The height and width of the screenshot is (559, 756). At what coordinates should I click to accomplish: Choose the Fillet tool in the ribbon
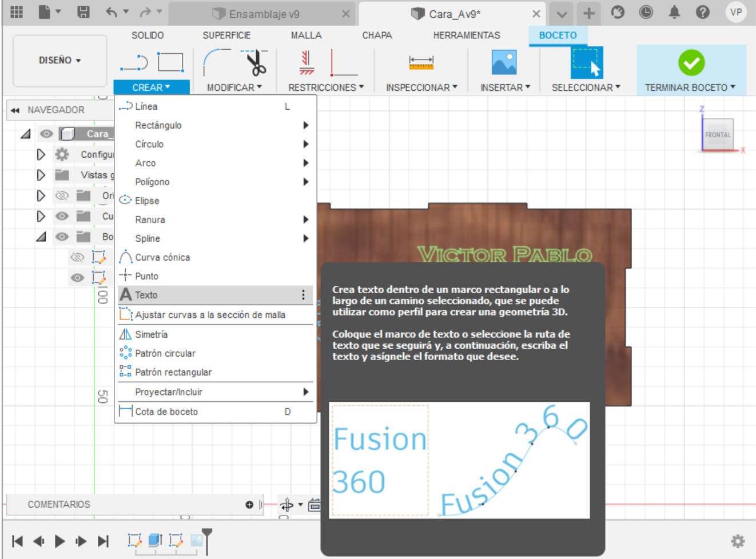pos(217,62)
